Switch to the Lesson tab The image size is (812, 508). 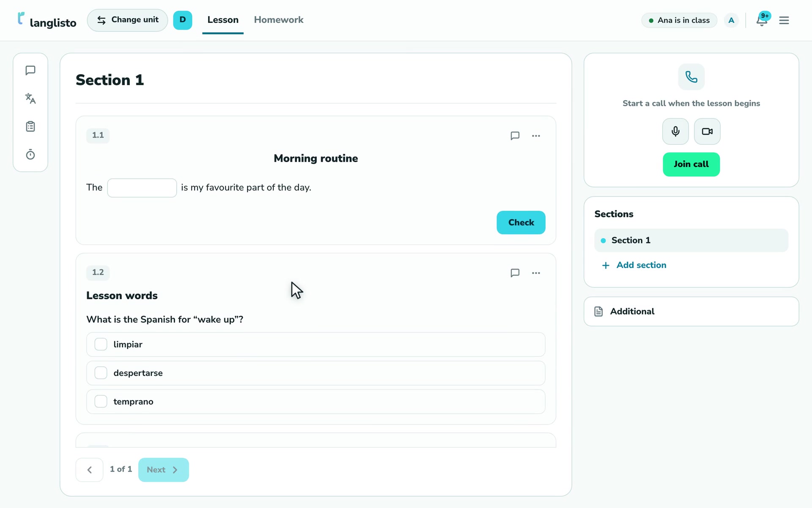click(223, 20)
